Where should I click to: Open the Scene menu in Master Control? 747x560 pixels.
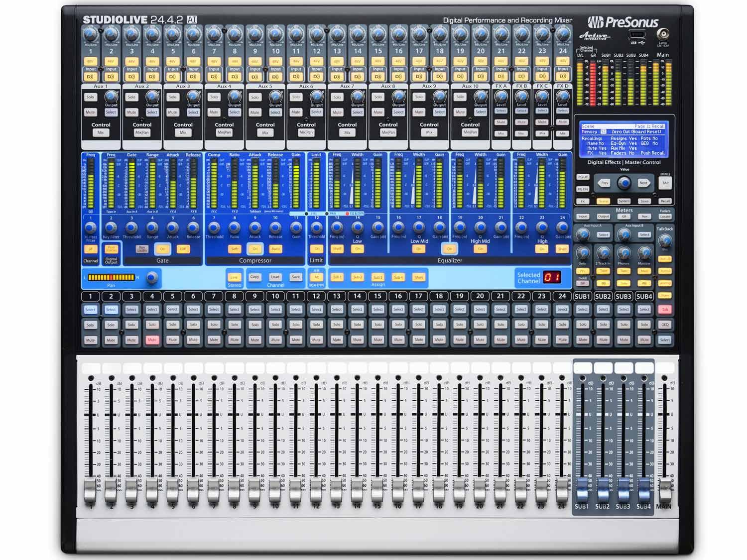point(603,201)
